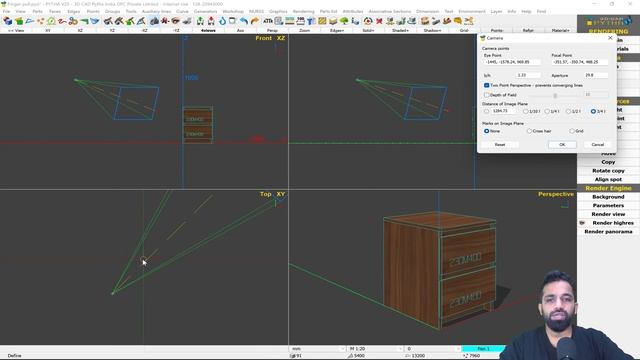Viewport: 640px width, 360px height.
Task: Click the Background button in Render Engine
Action: click(x=608, y=197)
